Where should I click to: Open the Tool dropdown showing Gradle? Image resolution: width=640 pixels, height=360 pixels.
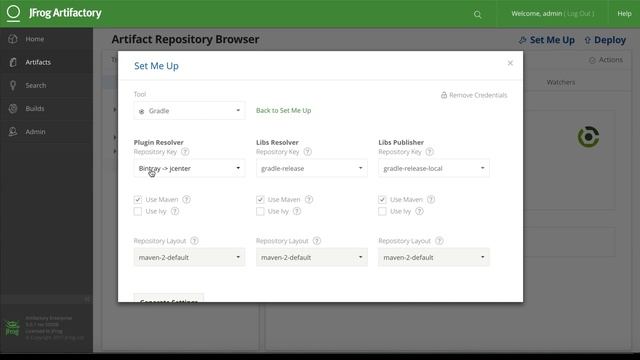pos(189,111)
